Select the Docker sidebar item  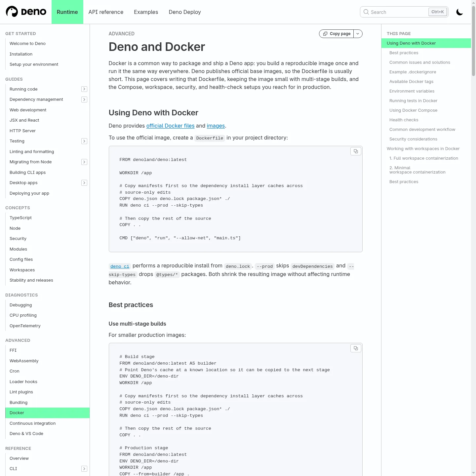(x=48, y=413)
